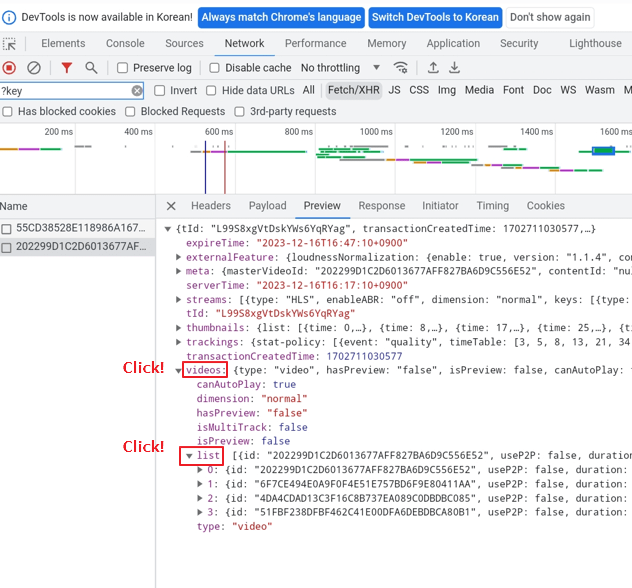Viewport: 632px width, 588px height.
Task: Export HAR file with download arrow
Action: tap(454, 67)
